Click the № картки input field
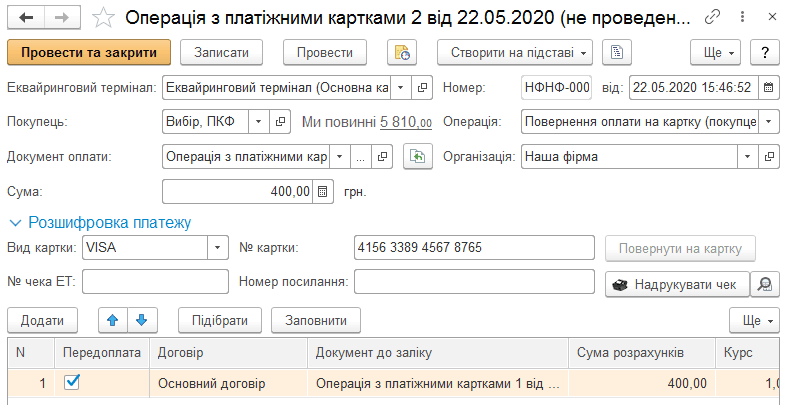 [474, 247]
